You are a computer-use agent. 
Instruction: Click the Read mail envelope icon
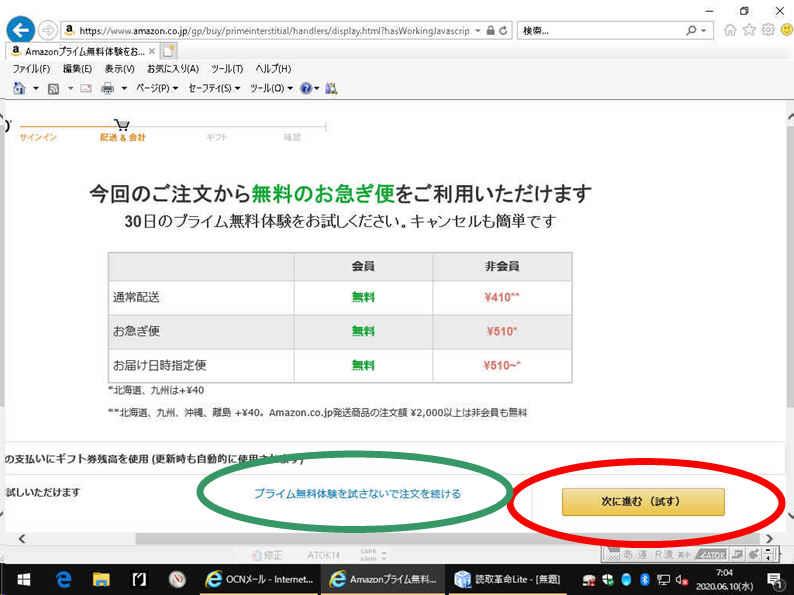(86, 89)
